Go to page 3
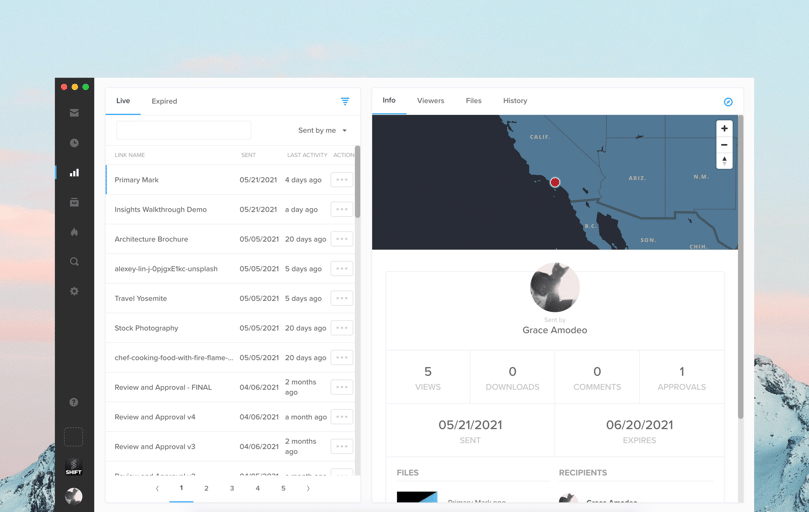The height and width of the screenshot is (512, 809). (x=232, y=488)
